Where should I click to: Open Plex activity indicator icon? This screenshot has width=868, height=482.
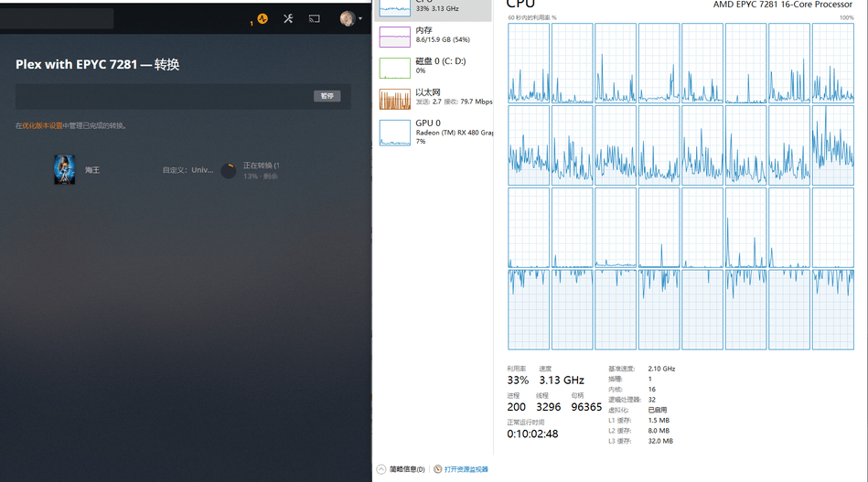(263, 19)
